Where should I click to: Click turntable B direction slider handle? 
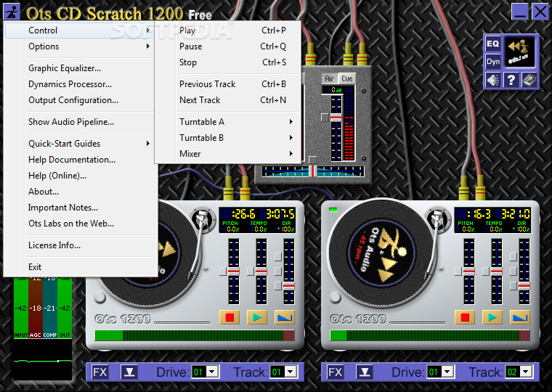[524, 287]
